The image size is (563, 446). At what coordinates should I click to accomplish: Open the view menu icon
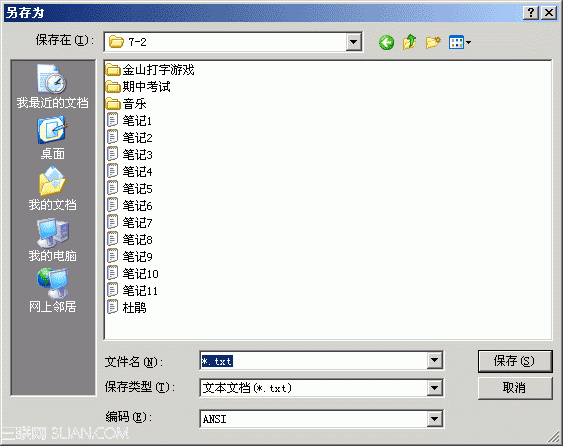coord(457,42)
